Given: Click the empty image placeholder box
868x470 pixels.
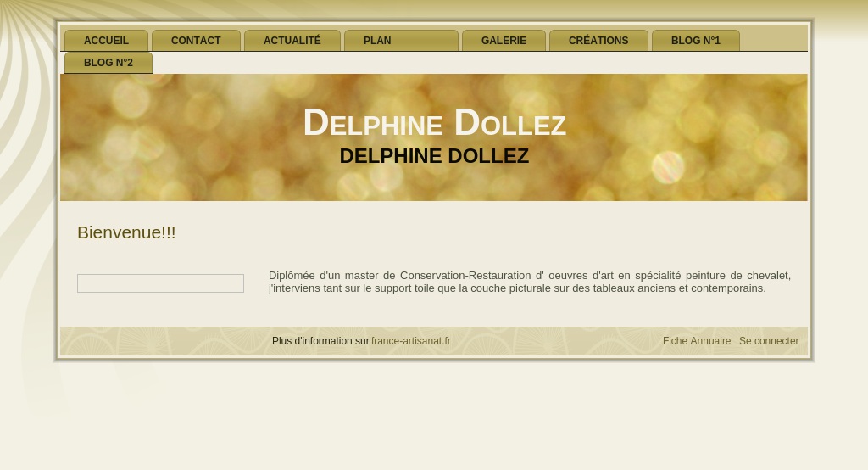Looking at the screenshot, I should [160, 283].
